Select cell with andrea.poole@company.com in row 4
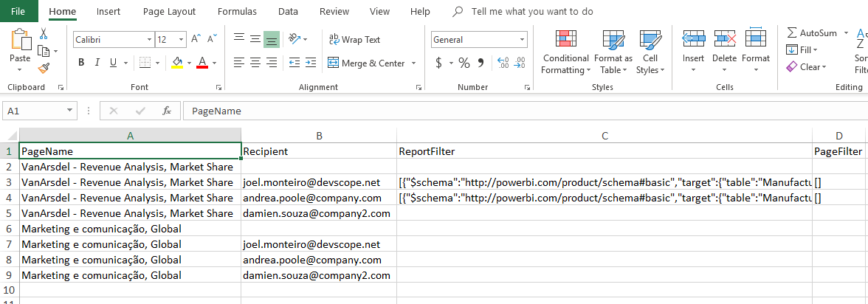Image resolution: width=868 pixels, height=304 pixels. point(319,198)
